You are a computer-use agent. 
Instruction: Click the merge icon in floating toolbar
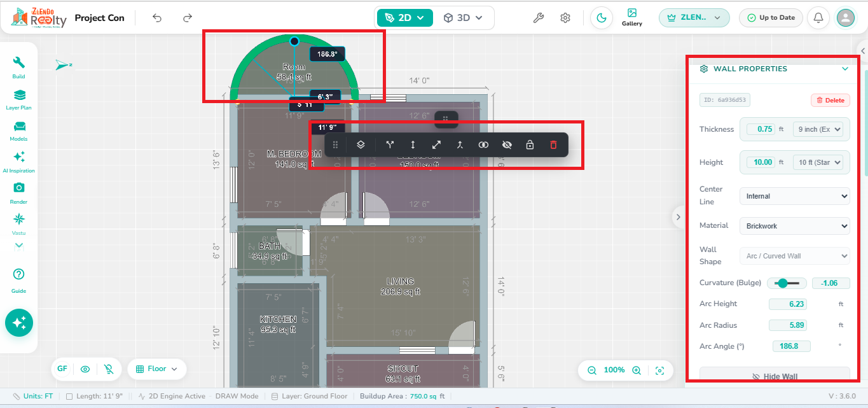click(x=460, y=144)
